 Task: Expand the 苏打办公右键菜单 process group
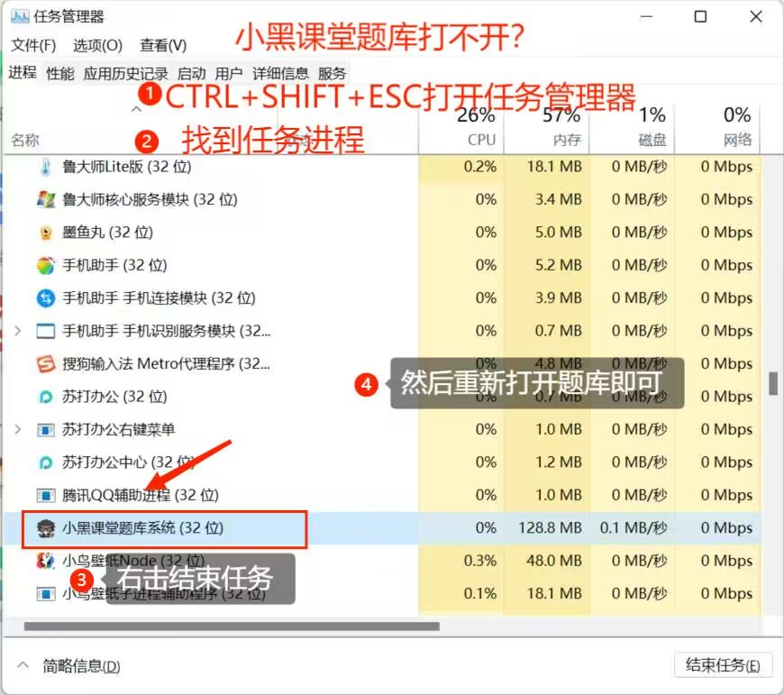(18, 429)
